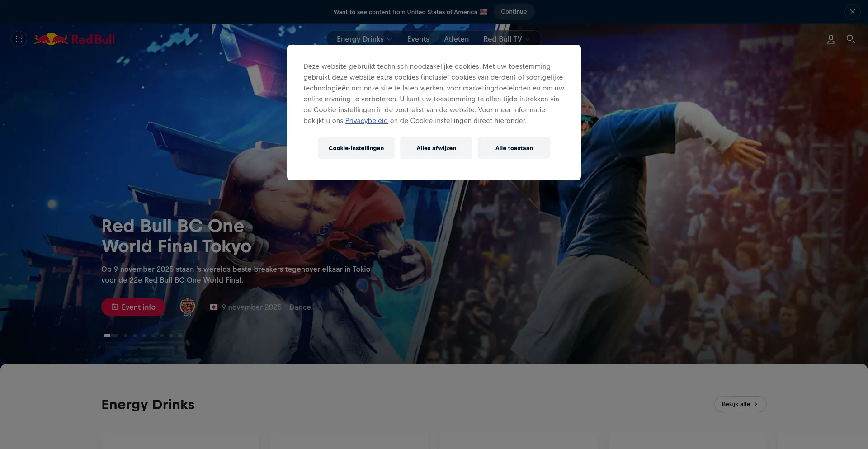Go to the Atleten menu item

click(x=456, y=39)
